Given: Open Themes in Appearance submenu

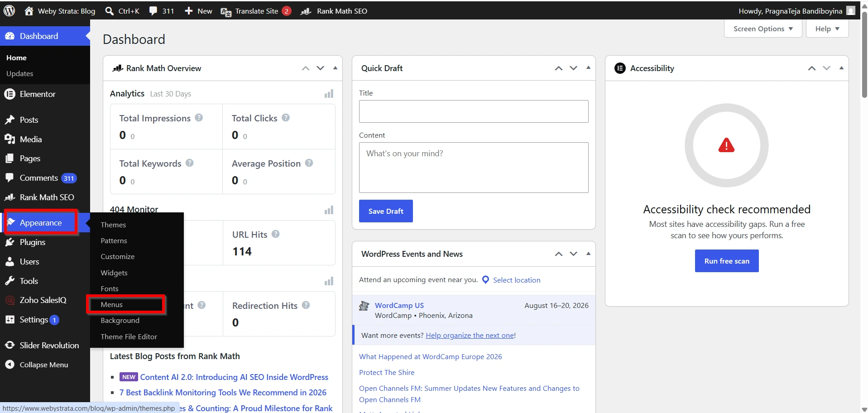Looking at the screenshot, I should (x=113, y=225).
